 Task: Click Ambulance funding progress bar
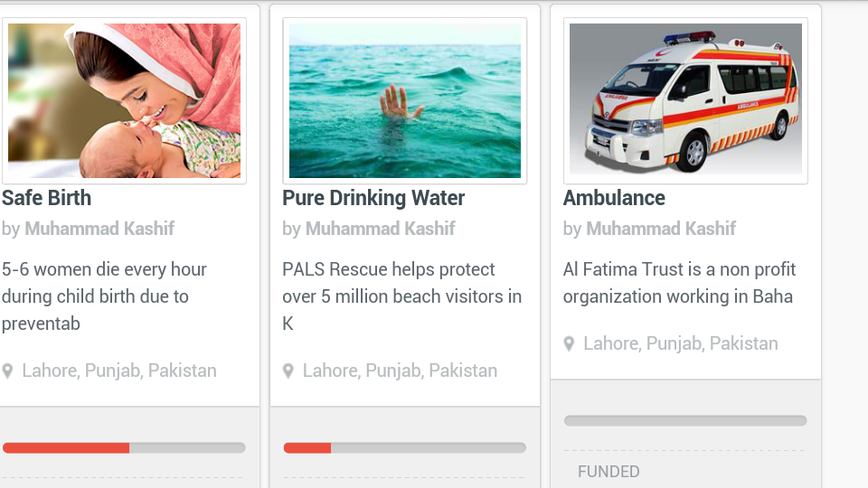685,420
